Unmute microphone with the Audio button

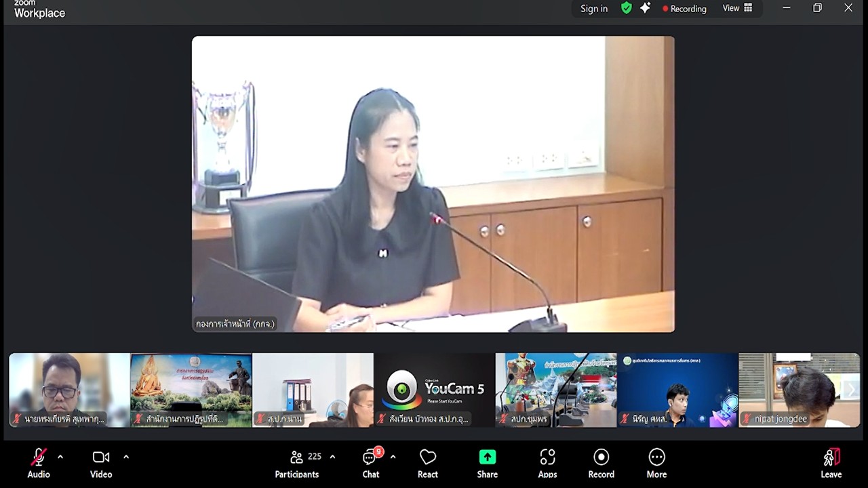tap(39, 463)
